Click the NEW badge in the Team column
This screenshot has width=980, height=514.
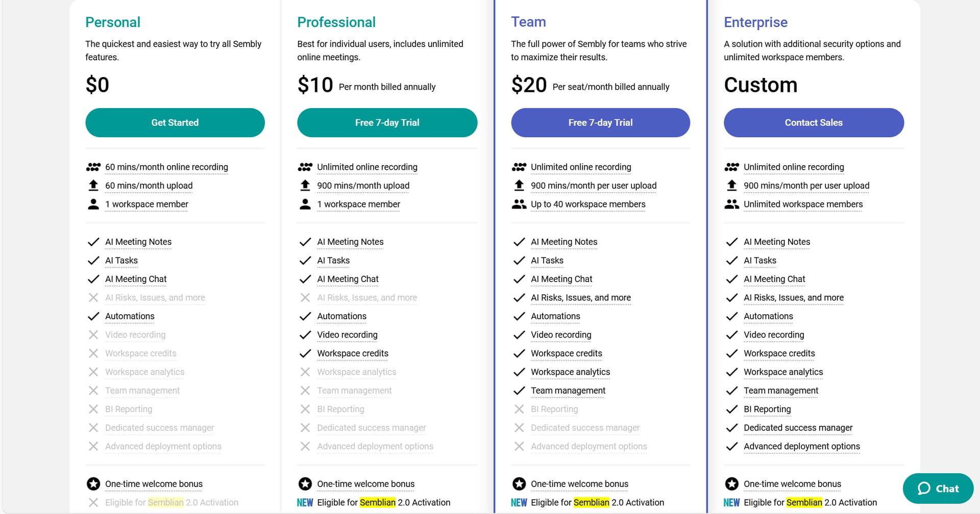[519, 502]
